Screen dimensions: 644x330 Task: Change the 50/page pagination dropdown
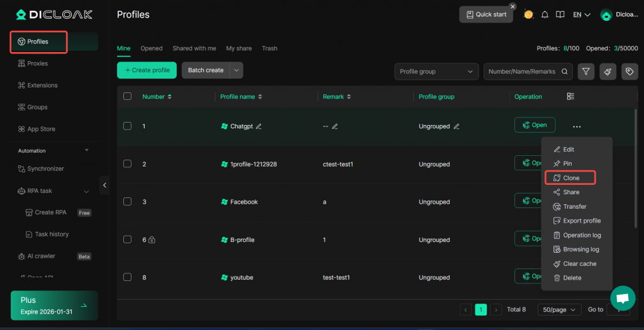pyautogui.click(x=559, y=309)
